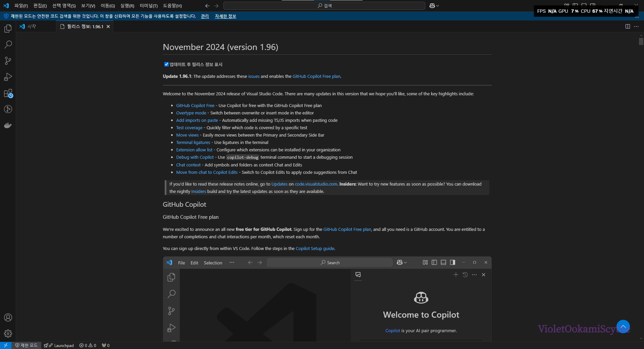The image size is (644, 349).
Task: Open the Overtype mode link
Action: tap(191, 113)
